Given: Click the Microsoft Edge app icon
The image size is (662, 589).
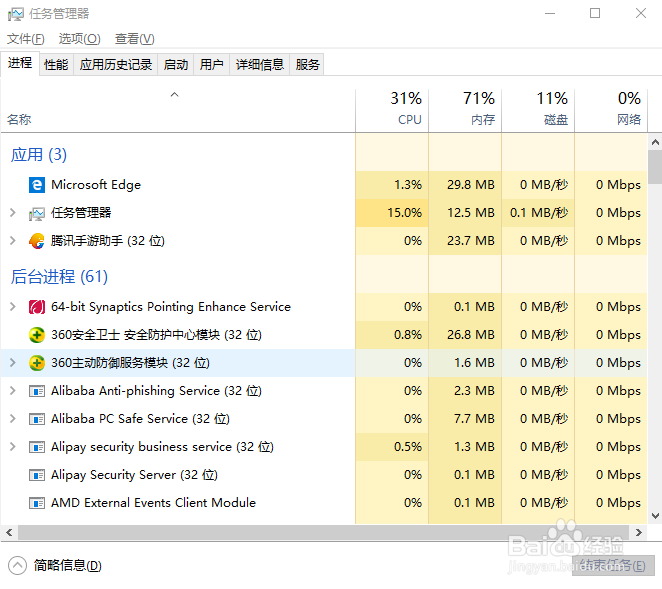Looking at the screenshot, I should point(37,185).
